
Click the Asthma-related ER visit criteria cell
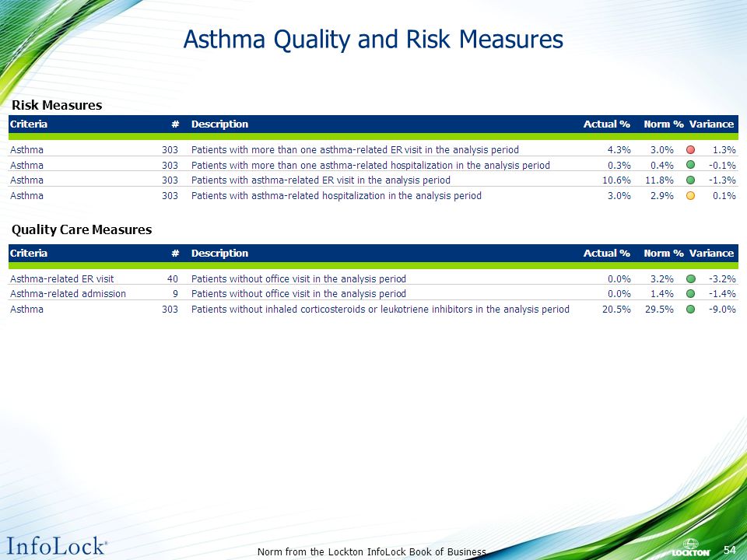click(62, 278)
